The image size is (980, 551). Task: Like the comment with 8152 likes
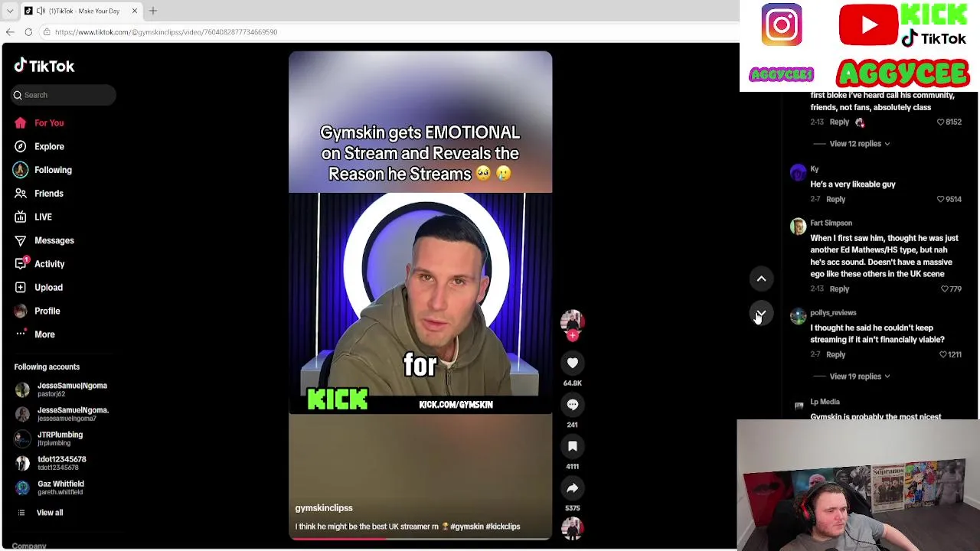[941, 122]
